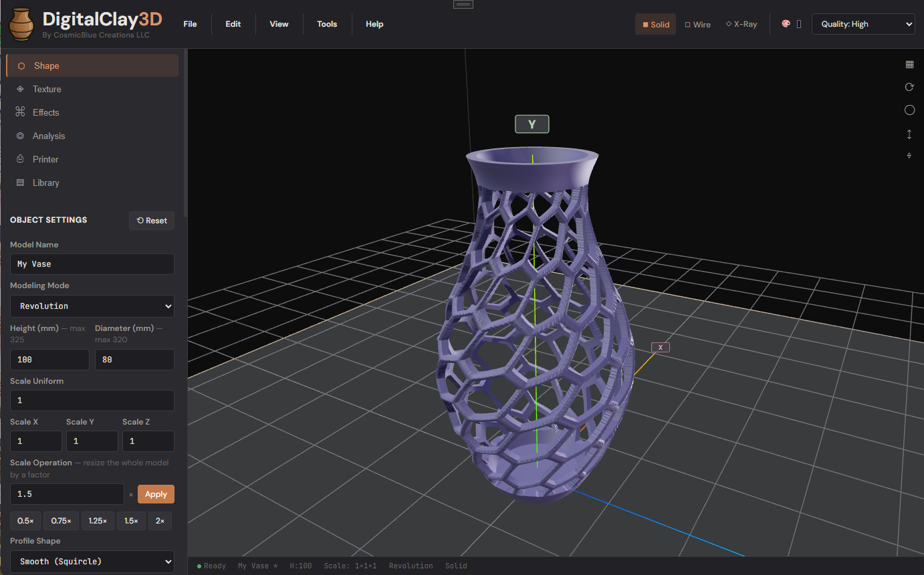Click the DigitalClay3D title text
The width and height of the screenshot is (924, 575).
tap(102, 19)
